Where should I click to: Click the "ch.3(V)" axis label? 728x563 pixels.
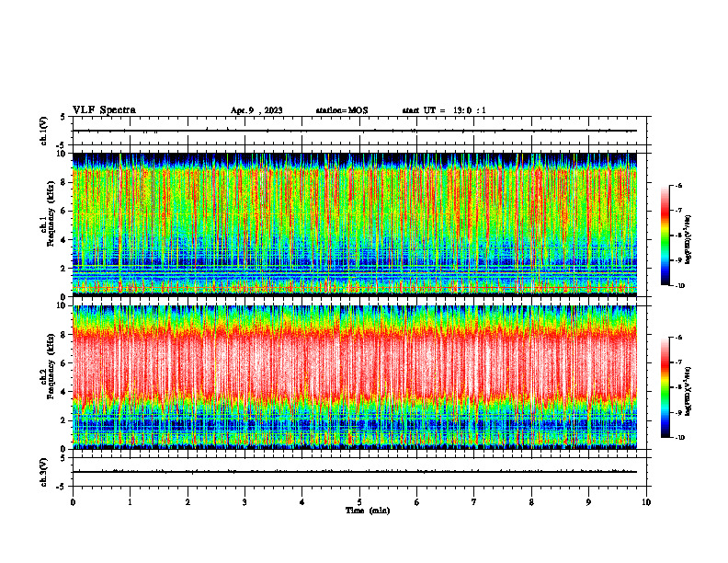(44, 473)
